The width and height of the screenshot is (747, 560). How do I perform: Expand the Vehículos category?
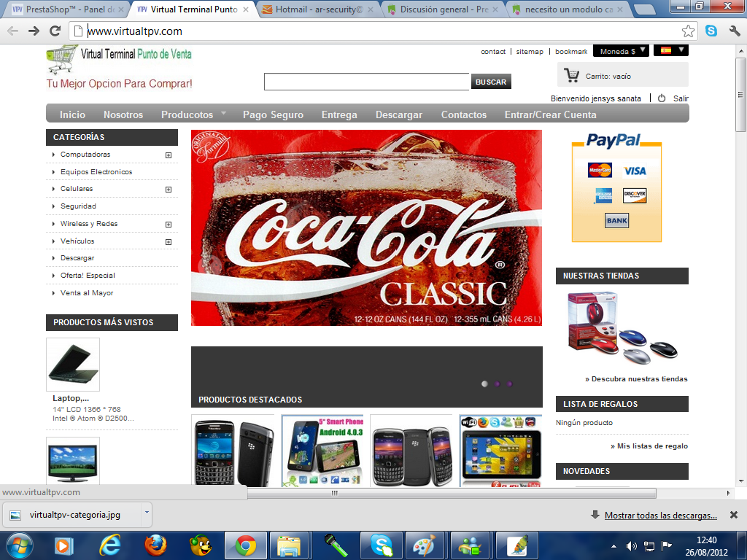click(x=169, y=242)
